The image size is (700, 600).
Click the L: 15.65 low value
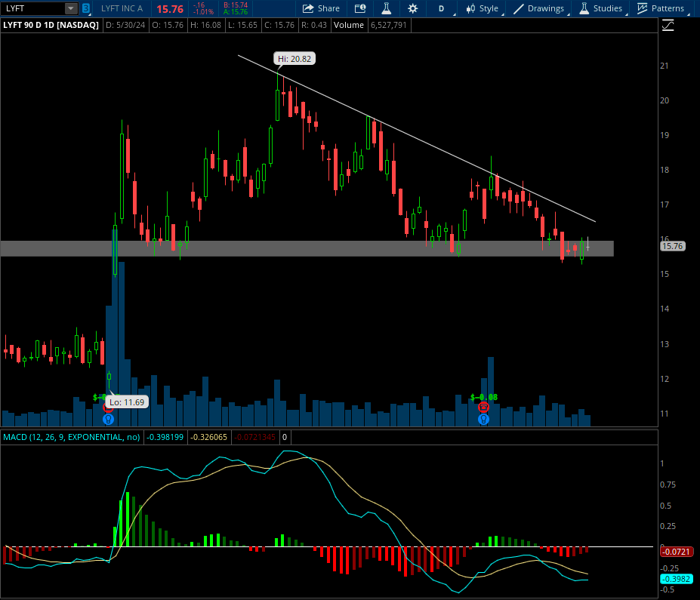tap(243, 25)
